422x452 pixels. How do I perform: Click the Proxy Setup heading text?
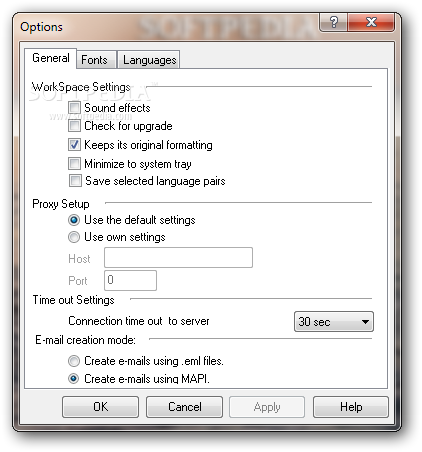coord(61,204)
